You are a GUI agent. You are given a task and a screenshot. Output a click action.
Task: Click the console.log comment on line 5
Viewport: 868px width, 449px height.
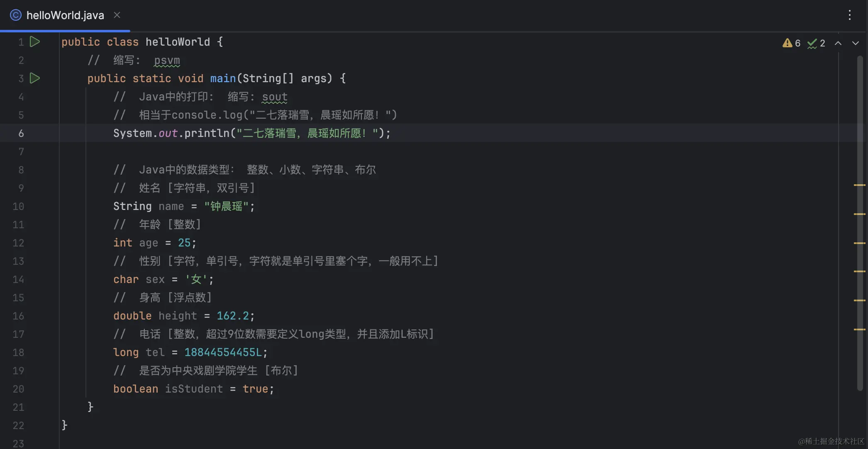(255, 115)
